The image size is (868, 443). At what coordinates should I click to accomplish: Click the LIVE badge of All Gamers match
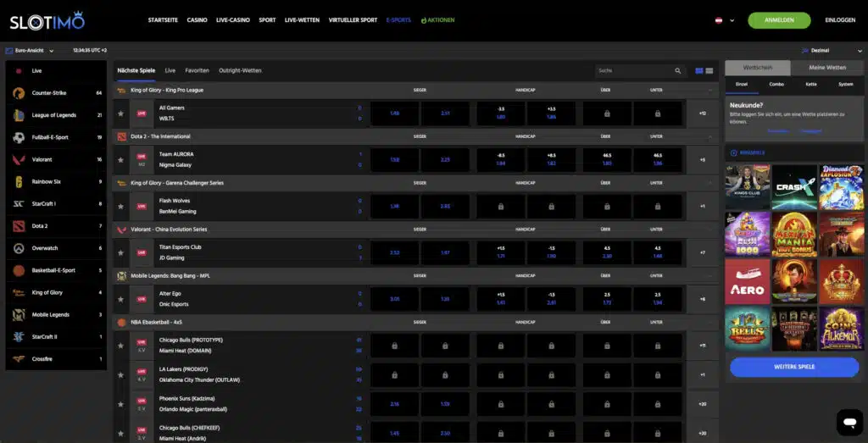coord(142,114)
